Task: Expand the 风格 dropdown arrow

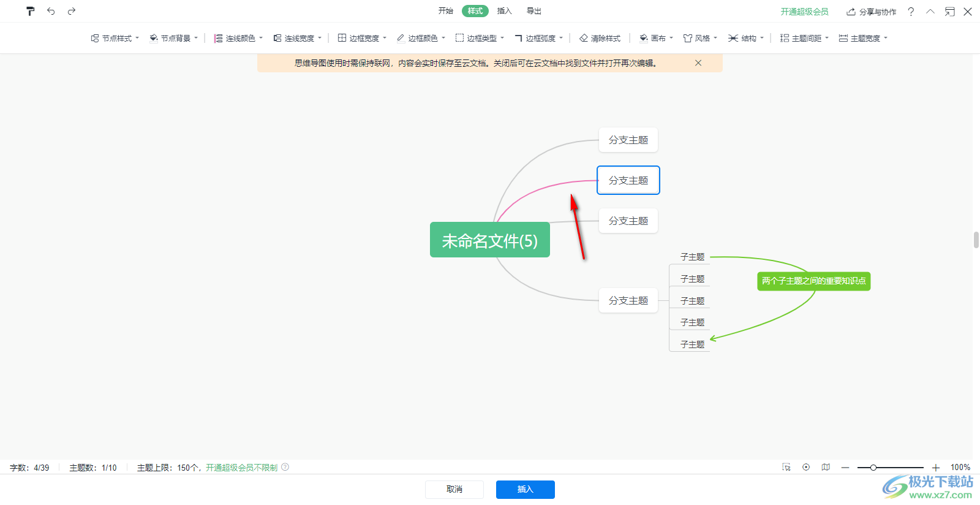Action: (x=715, y=38)
